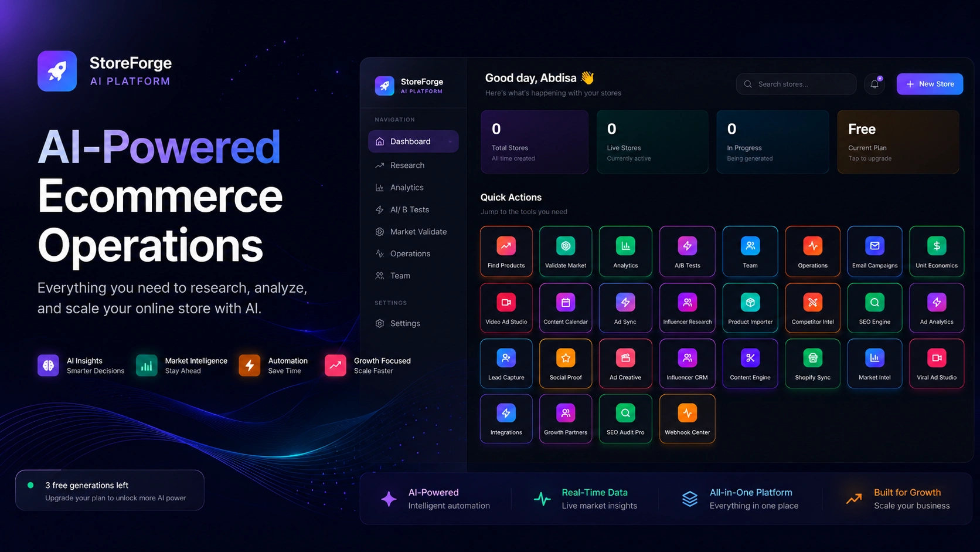This screenshot has height=552, width=980.
Task: Click the free generations left upgrade banner
Action: pyautogui.click(x=110, y=490)
